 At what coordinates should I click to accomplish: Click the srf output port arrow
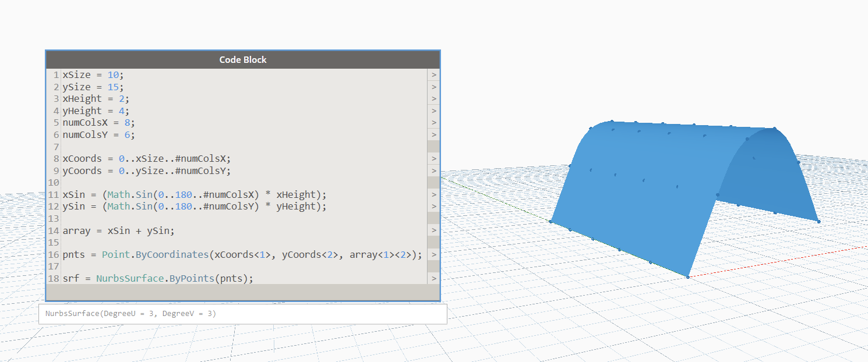tap(433, 278)
